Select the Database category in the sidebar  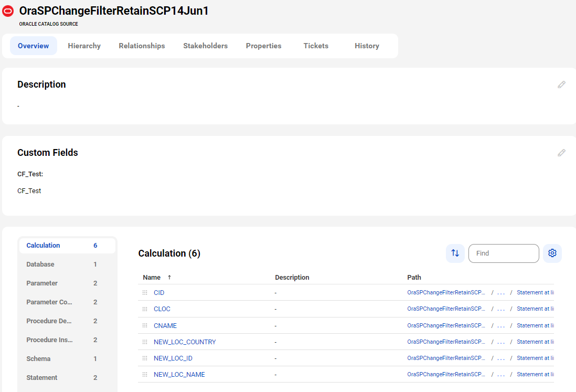coord(67,264)
